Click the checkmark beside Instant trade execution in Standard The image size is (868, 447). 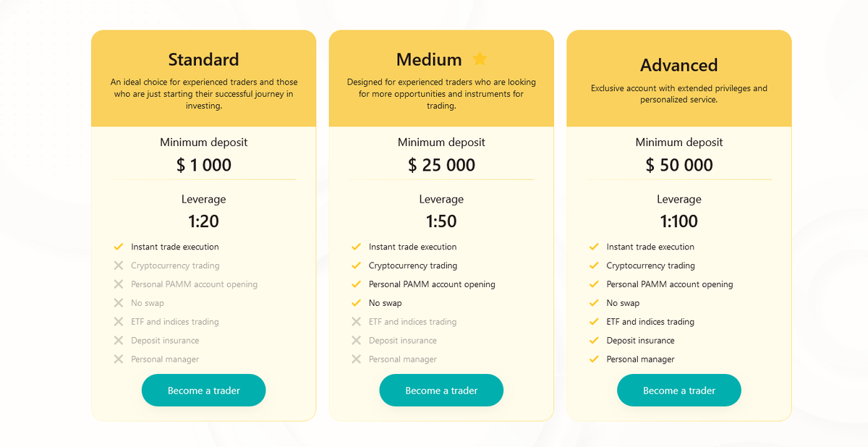(x=119, y=247)
